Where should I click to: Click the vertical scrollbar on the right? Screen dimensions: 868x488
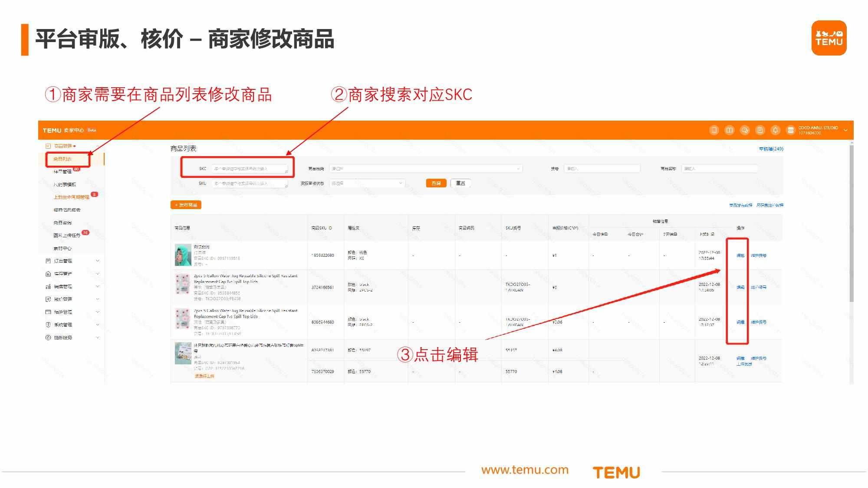pos(851,223)
